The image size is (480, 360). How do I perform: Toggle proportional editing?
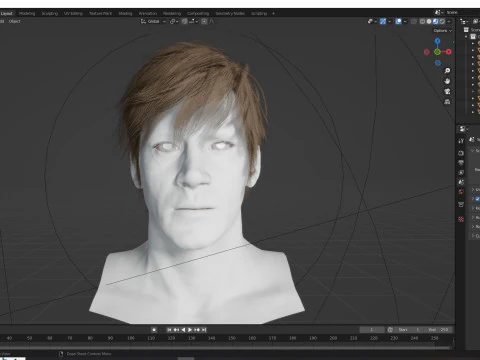point(204,21)
